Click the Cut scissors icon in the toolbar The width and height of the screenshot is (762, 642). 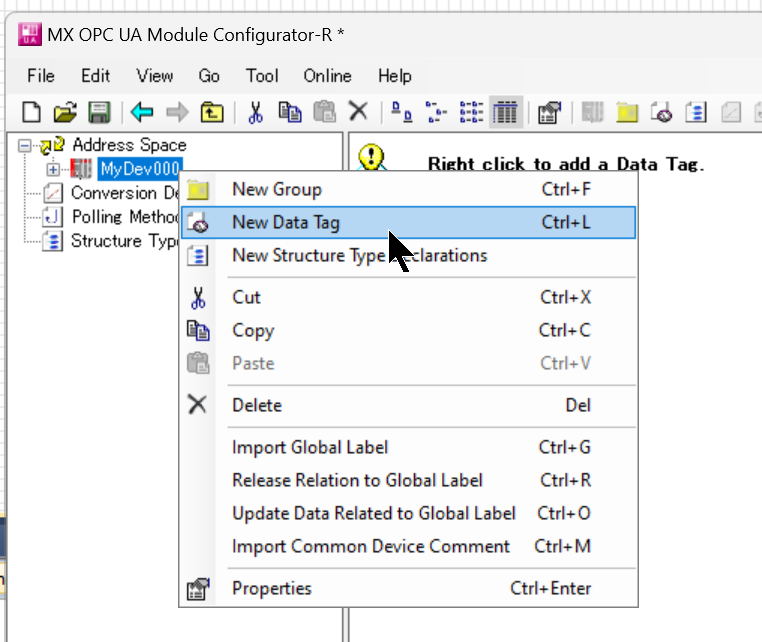255,112
